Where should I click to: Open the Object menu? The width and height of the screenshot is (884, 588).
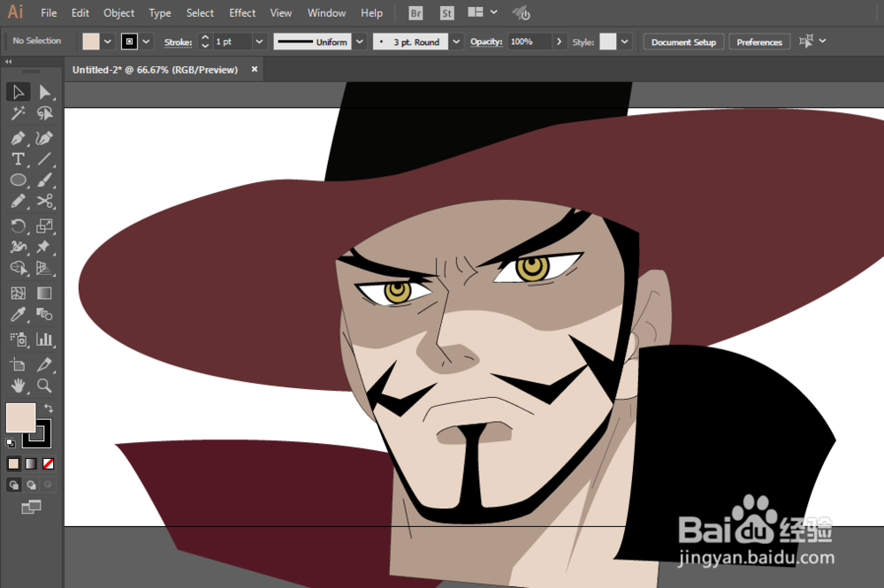[x=119, y=13]
